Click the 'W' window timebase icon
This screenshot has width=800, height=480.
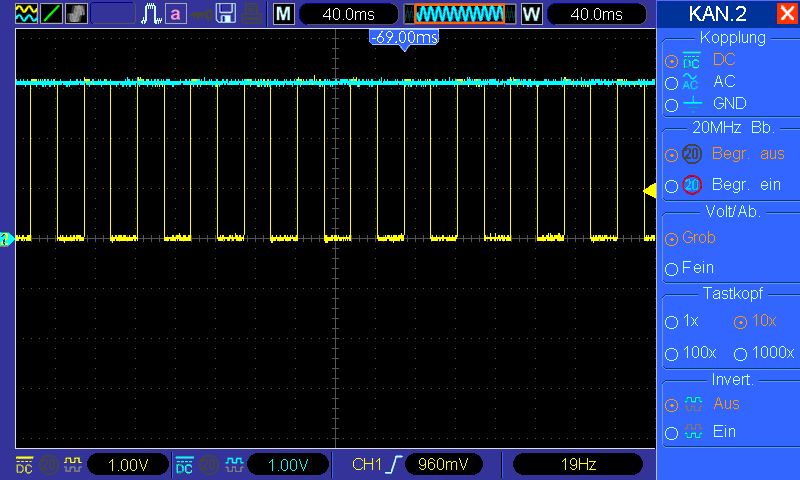point(531,14)
